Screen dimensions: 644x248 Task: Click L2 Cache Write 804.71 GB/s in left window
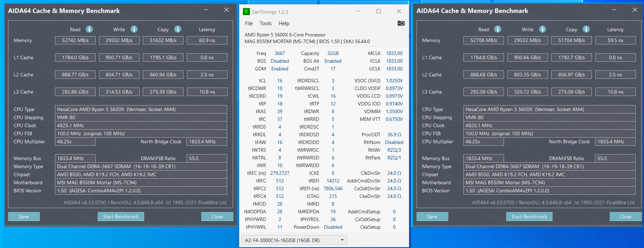(x=119, y=75)
